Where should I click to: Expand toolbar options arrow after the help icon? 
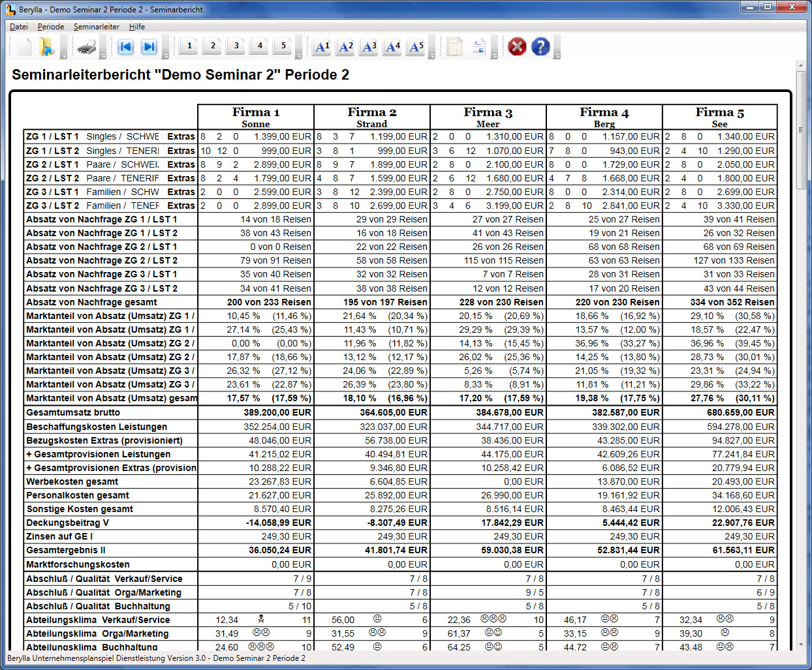[x=557, y=56]
